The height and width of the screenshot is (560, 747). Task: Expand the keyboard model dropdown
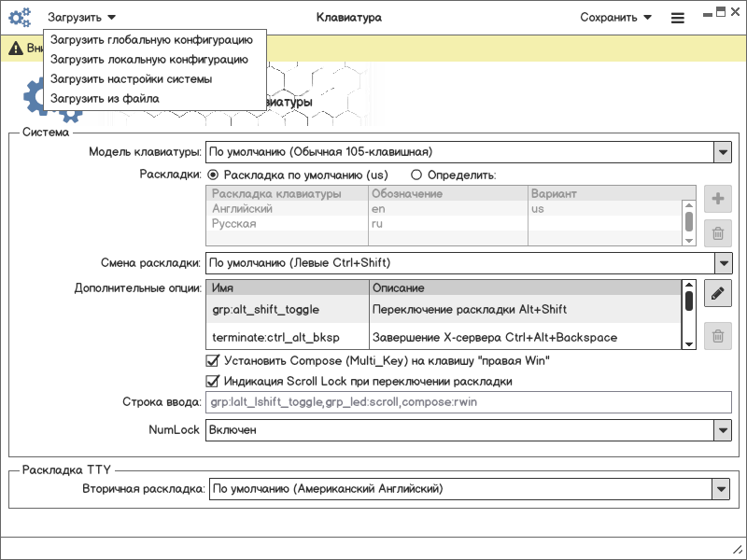[722, 151]
